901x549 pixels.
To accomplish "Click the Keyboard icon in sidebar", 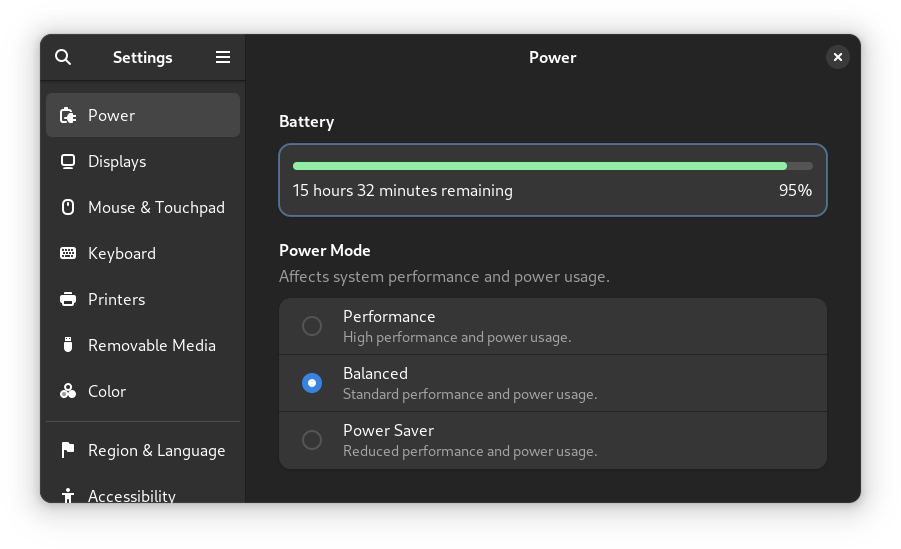I will point(68,253).
